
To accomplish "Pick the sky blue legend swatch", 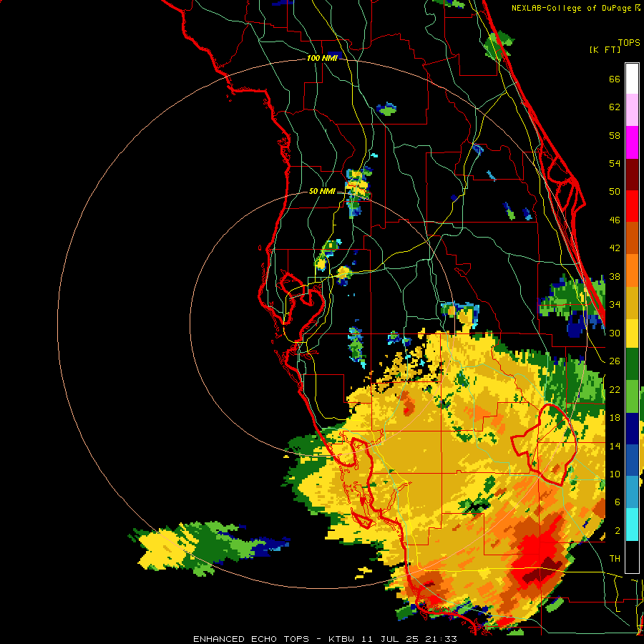I will click(632, 492).
